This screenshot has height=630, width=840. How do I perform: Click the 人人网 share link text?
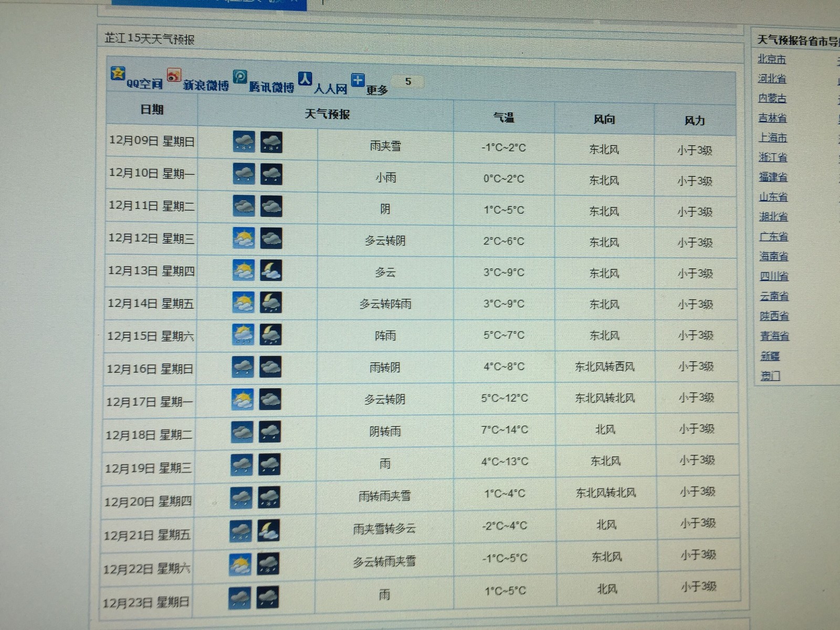point(331,89)
